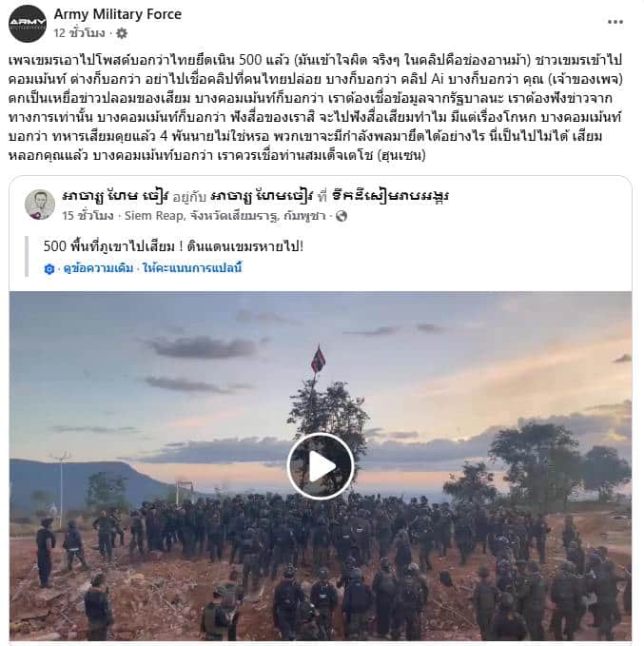Click the post audience gear icon
This screenshot has width=644, height=646.
[122, 33]
